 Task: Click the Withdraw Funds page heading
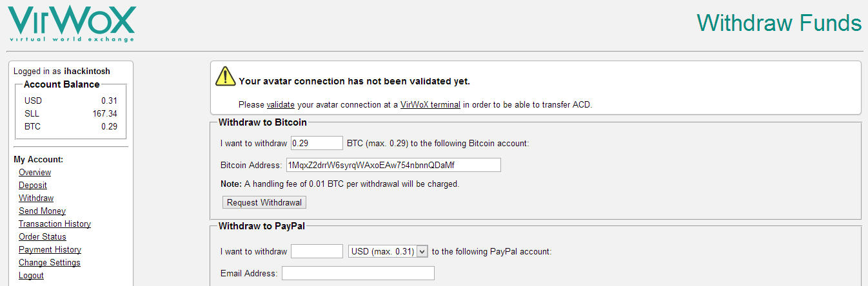[x=779, y=23]
